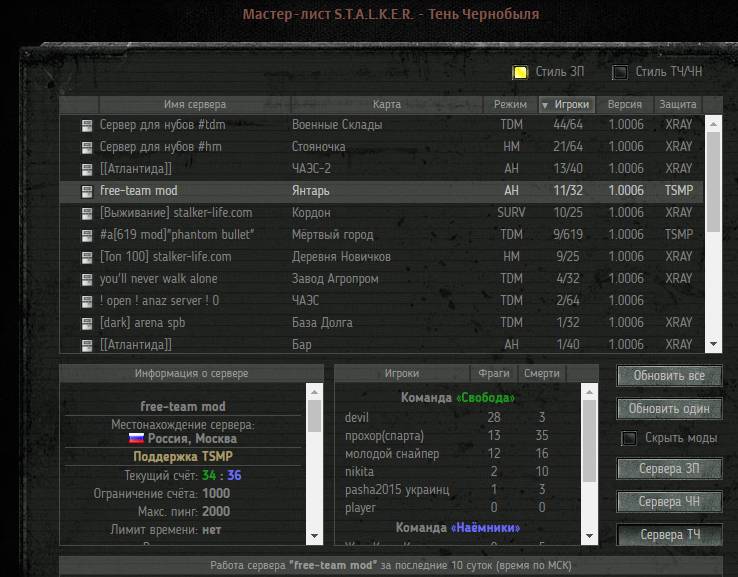738x577 pixels.
Task: Toggle the 'Скрыть моды' checkbox
Action: tap(629, 438)
